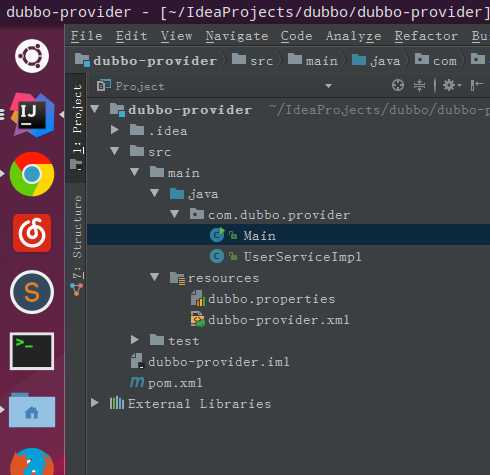Open the Ubuntu dash search launcher

click(x=32, y=56)
